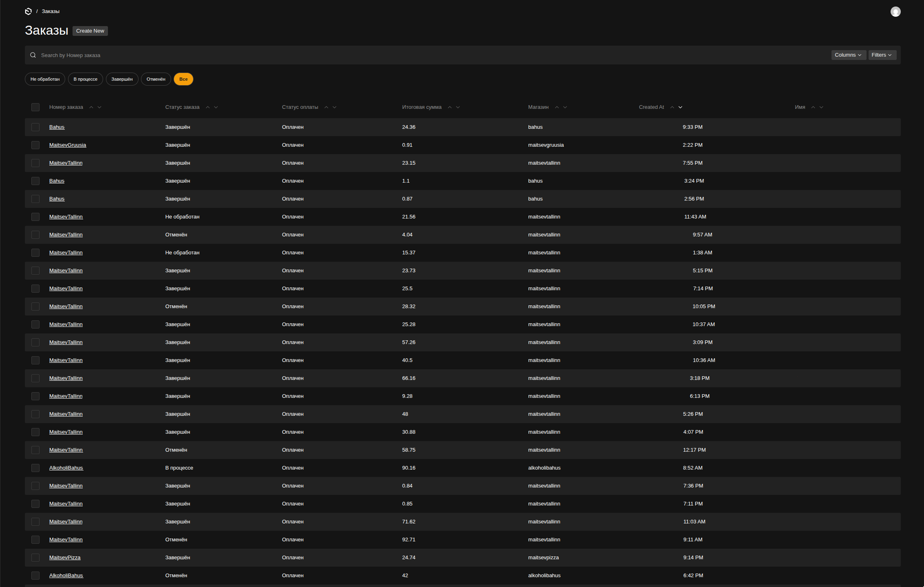This screenshot has height=587, width=924.
Task: Open the MaitsevGruusia order link
Action: [x=68, y=145]
